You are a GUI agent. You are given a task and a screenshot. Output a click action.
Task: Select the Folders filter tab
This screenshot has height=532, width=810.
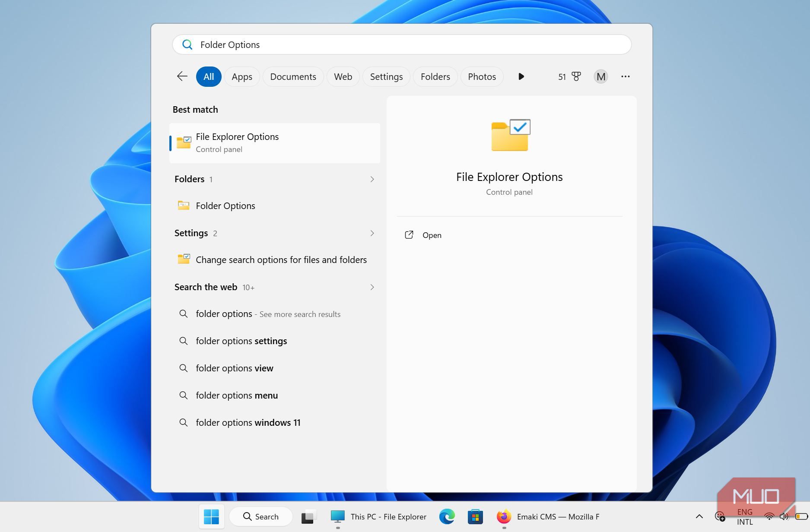pos(435,76)
